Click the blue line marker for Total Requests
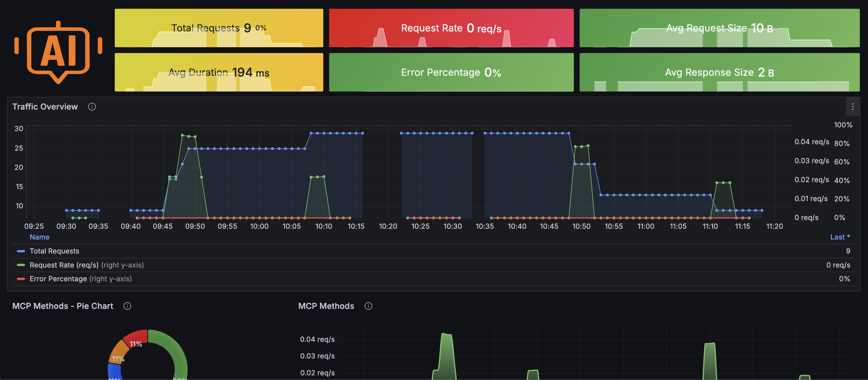Image resolution: width=868 pixels, height=380 pixels. click(x=21, y=251)
